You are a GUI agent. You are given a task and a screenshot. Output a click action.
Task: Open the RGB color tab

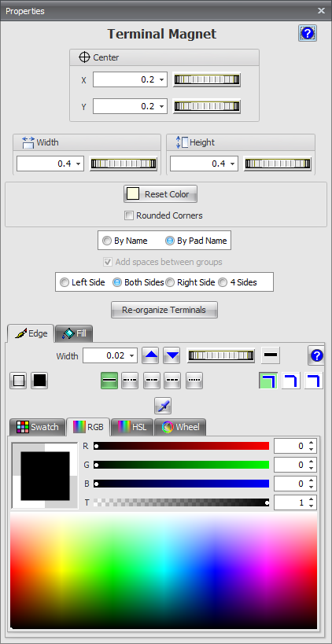pyautogui.click(x=88, y=427)
